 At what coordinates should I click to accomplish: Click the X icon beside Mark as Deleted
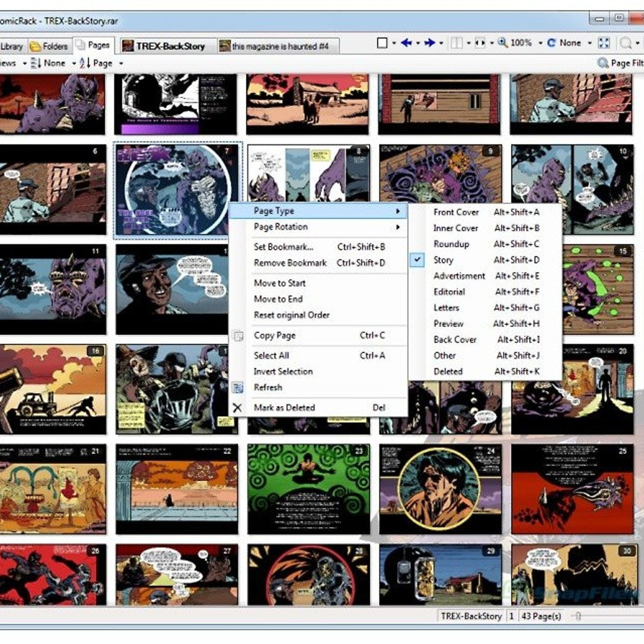point(237,408)
